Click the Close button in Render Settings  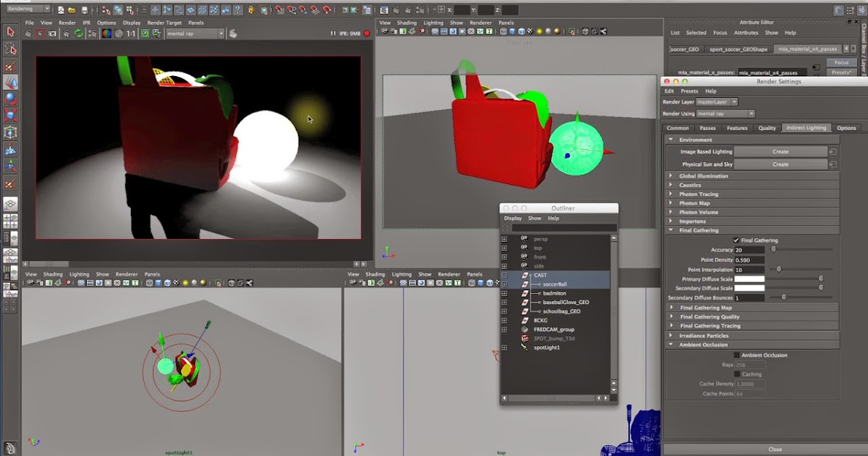click(774, 448)
